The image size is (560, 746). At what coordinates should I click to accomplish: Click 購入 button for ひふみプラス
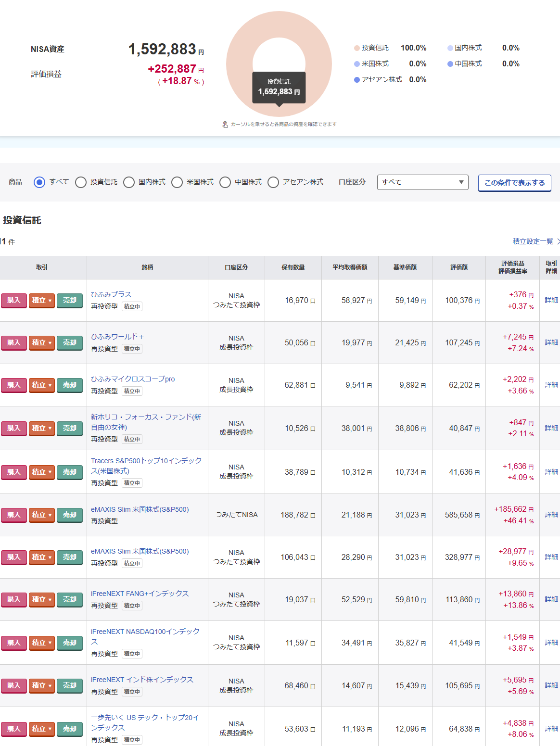13,300
